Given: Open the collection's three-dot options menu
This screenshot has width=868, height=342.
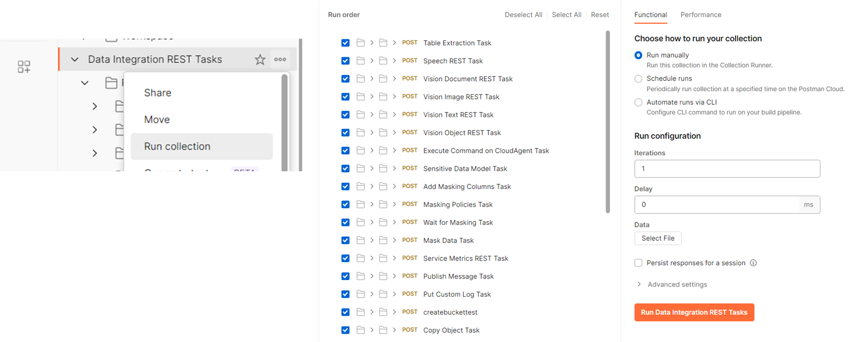Looking at the screenshot, I should pos(280,59).
